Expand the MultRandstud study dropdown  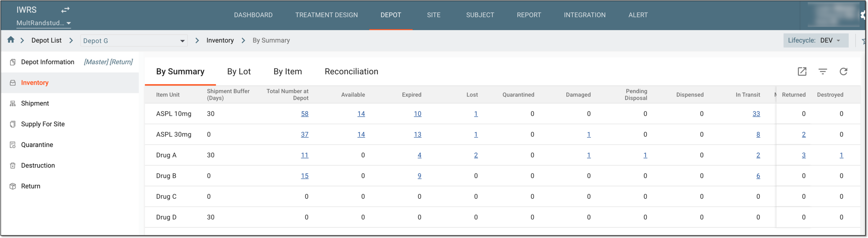44,23
